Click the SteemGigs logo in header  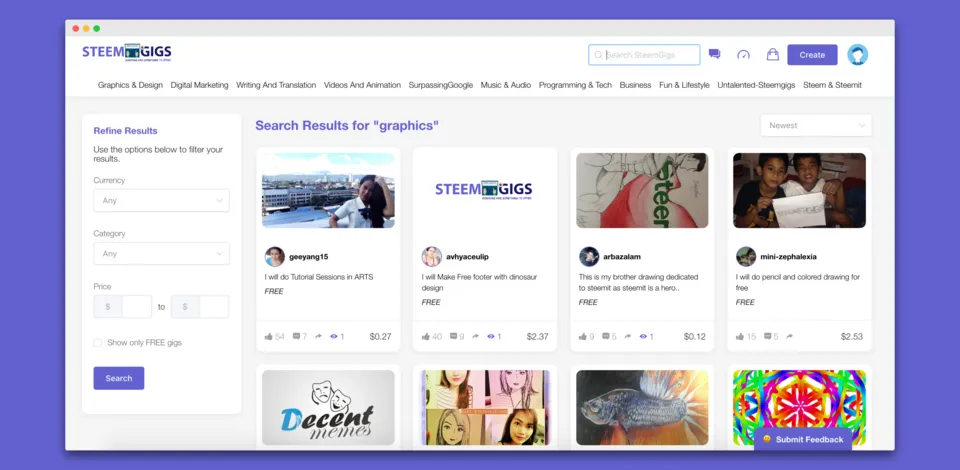pos(127,52)
